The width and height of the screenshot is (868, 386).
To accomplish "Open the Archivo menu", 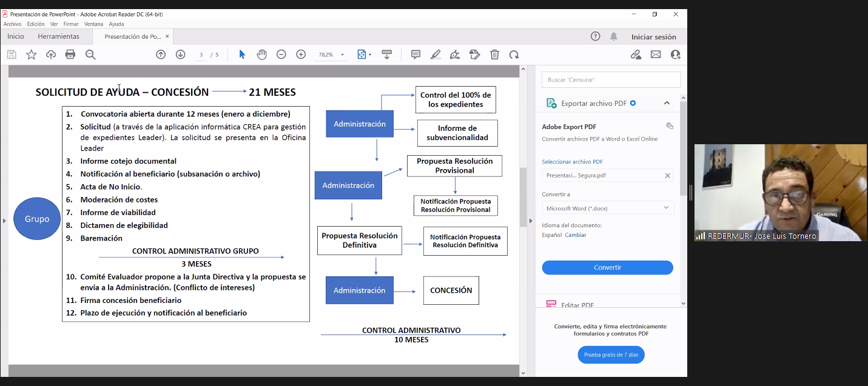I will pos(12,24).
